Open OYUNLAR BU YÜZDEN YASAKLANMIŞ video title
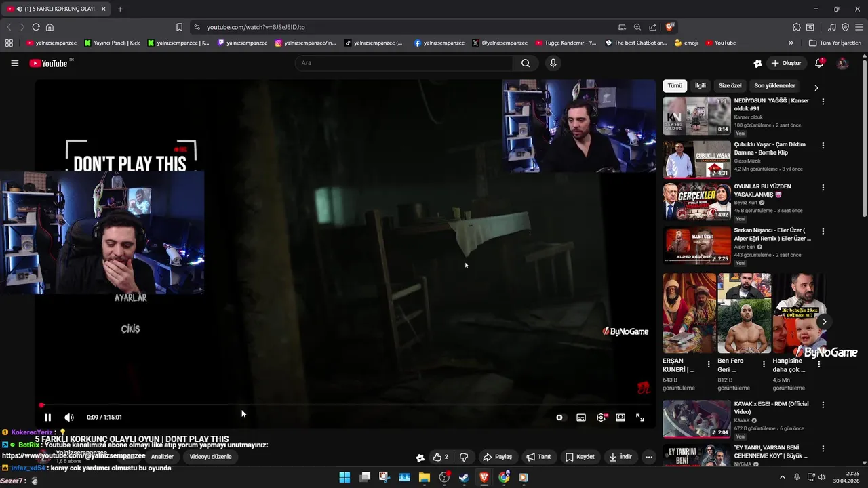This screenshot has width=868, height=488. pos(763,190)
